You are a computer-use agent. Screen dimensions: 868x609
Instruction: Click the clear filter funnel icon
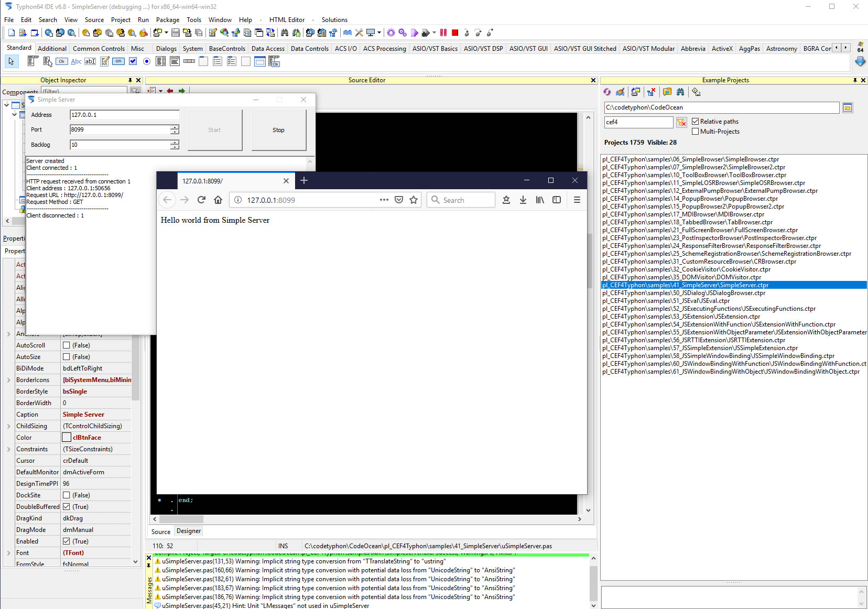coord(681,122)
